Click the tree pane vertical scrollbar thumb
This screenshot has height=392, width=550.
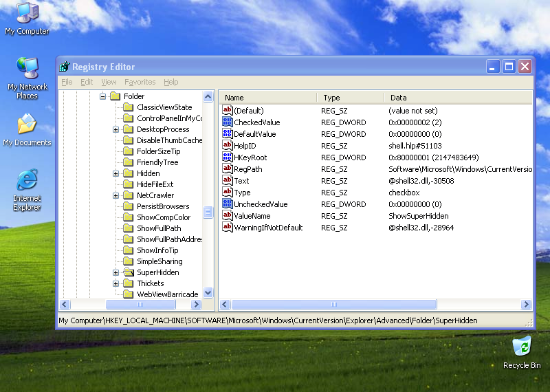coord(208,212)
